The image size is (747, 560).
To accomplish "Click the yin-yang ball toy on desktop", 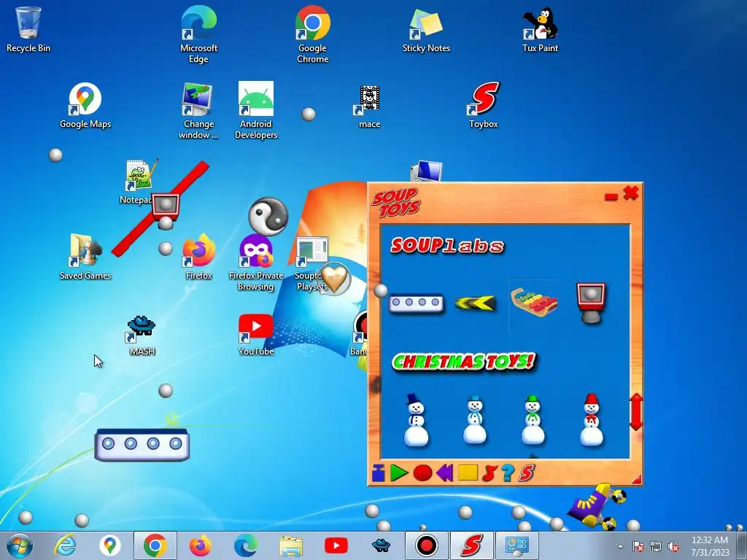I will (x=268, y=216).
